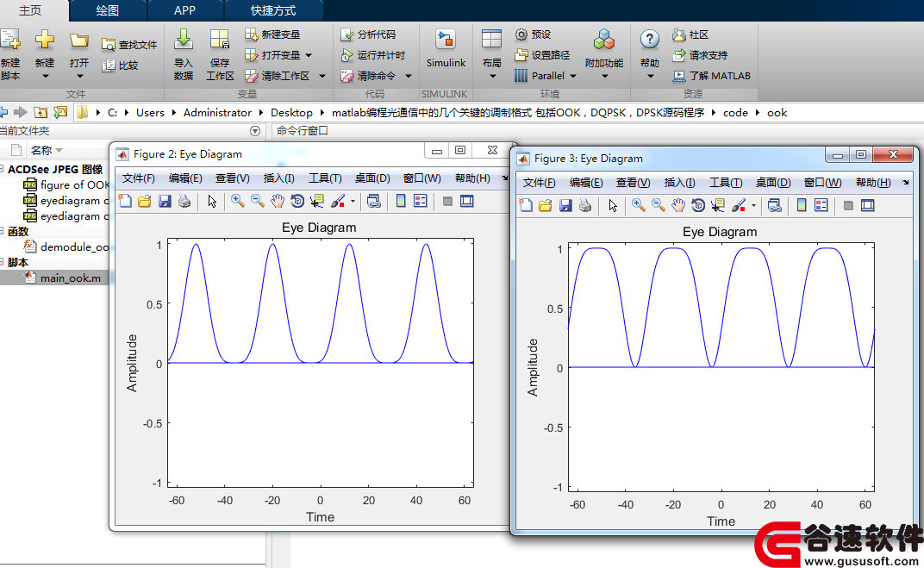Enable Zoom In tool in Figure 2
The width and height of the screenshot is (924, 568).
(x=238, y=202)
